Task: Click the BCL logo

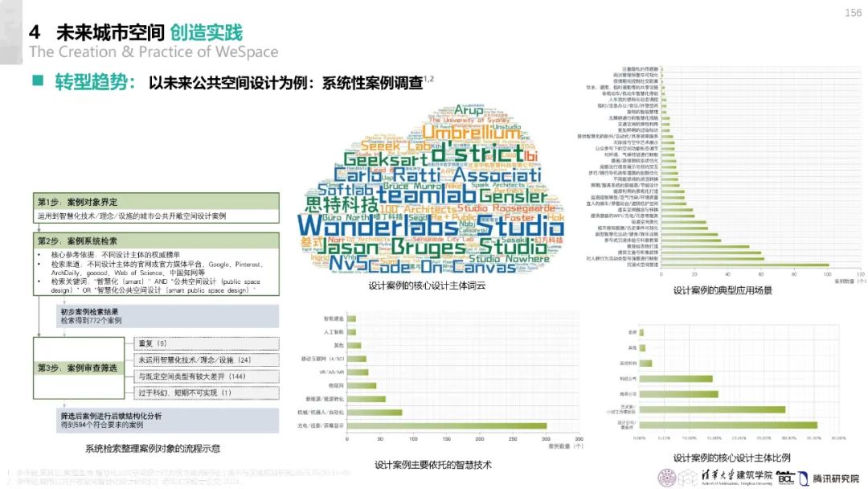Action: click(x=786, y=478)
